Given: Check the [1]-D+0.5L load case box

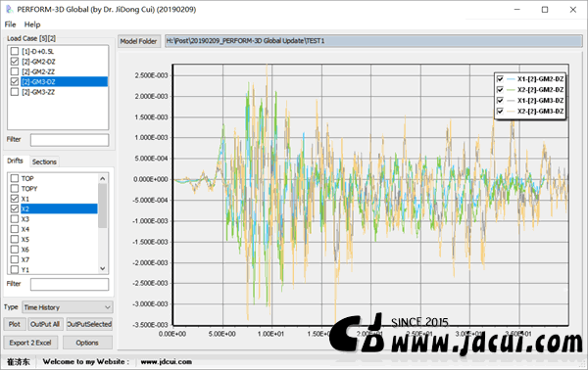Looking at the screenshot, I should [15, 51].
